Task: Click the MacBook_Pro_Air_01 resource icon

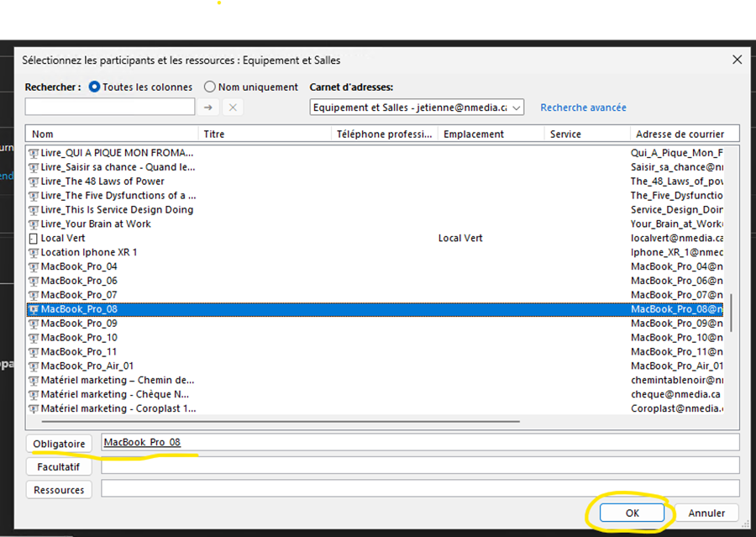Action: (x=34, y=366)
